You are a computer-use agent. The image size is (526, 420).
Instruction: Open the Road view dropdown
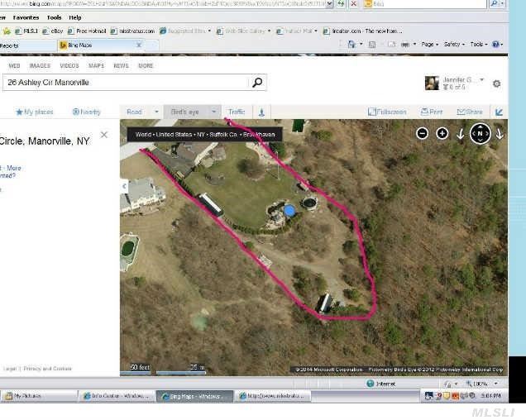[x=141, y=112]
